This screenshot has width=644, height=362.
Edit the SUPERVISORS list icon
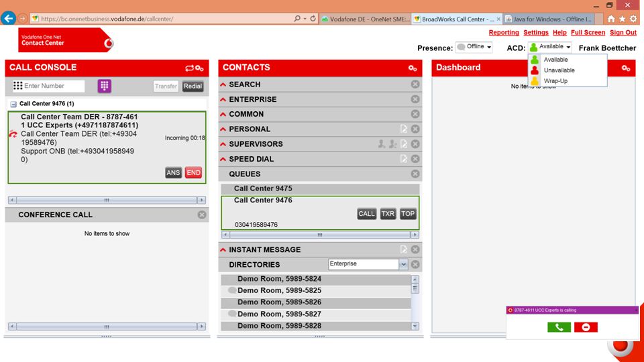[404, 144]
